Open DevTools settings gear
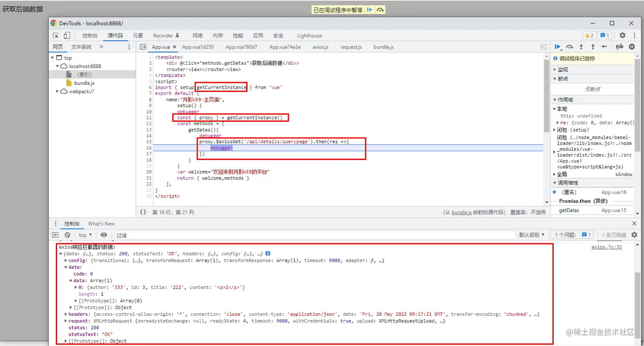The height and width of the screenshot is (346, 644). click(622, 35)
